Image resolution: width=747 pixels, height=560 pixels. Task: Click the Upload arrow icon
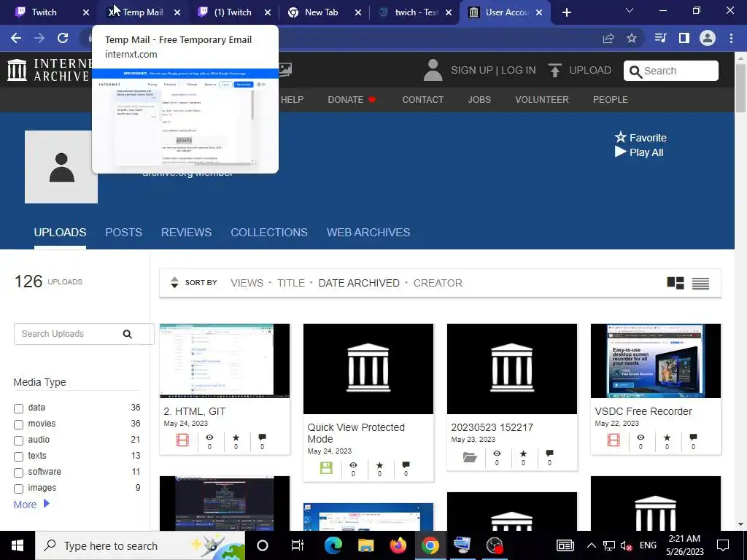point(554,71)
